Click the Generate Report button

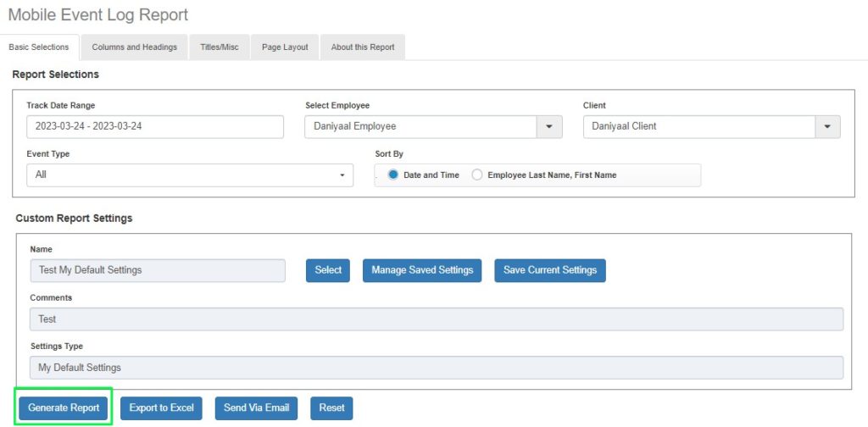click(x=64, y=408)
